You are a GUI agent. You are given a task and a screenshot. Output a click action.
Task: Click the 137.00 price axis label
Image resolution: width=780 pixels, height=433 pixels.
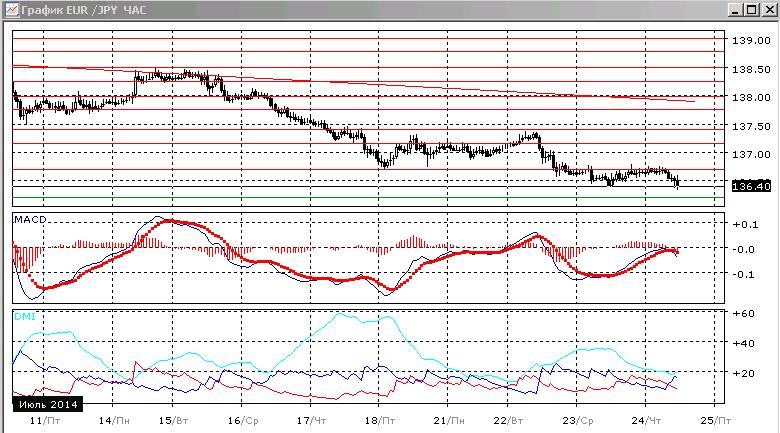751,155
